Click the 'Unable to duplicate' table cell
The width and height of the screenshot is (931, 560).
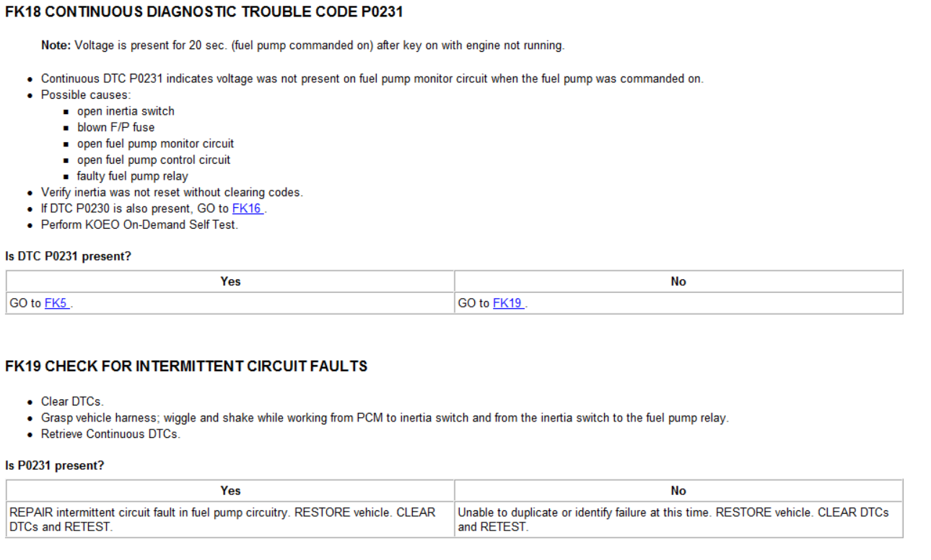[673, 520]
